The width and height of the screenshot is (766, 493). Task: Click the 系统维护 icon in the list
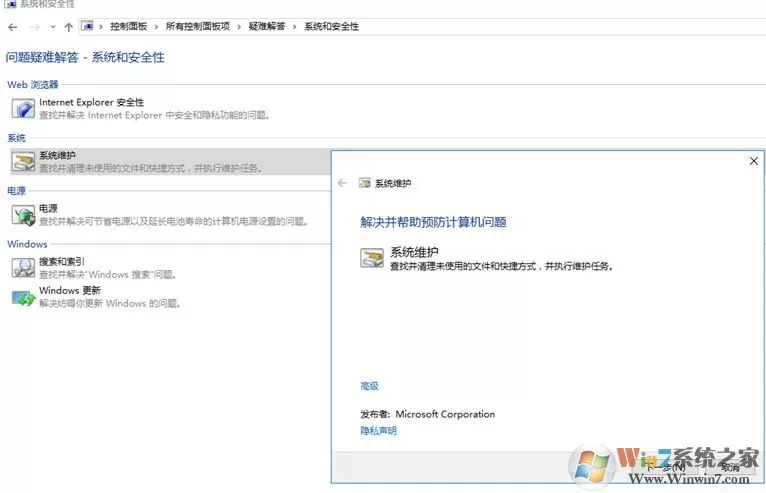(x=23, y=162)
